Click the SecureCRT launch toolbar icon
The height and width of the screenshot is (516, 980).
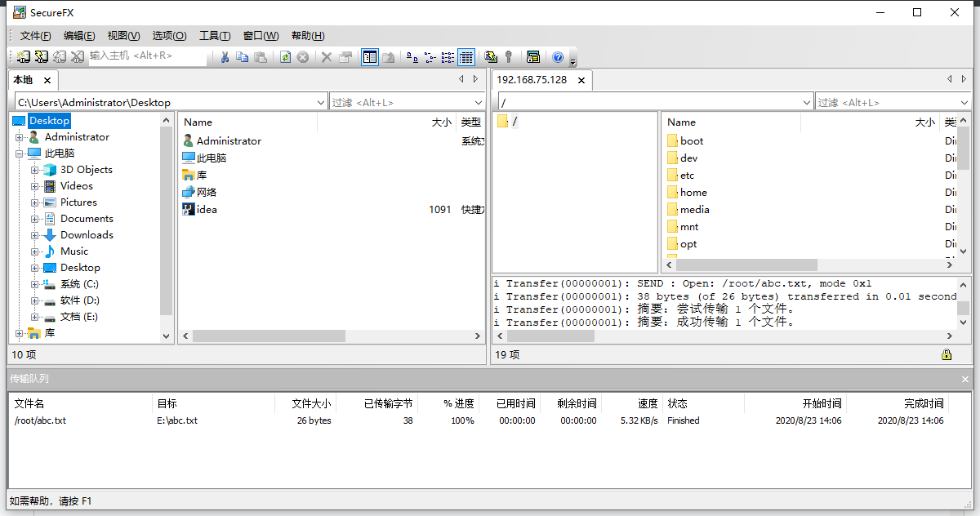pos(533,57)
